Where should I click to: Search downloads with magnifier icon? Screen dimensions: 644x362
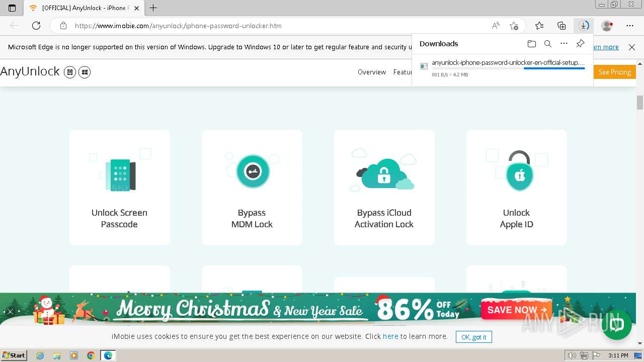pyautogui.click(x=548, y=44)
